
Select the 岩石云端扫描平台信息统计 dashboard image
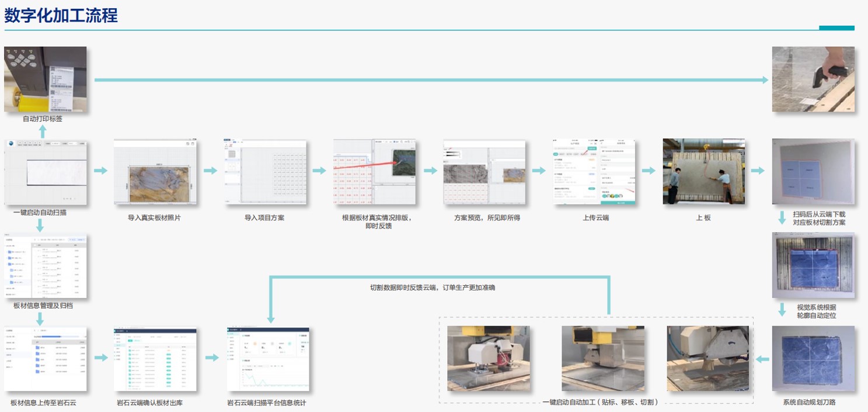268,359
